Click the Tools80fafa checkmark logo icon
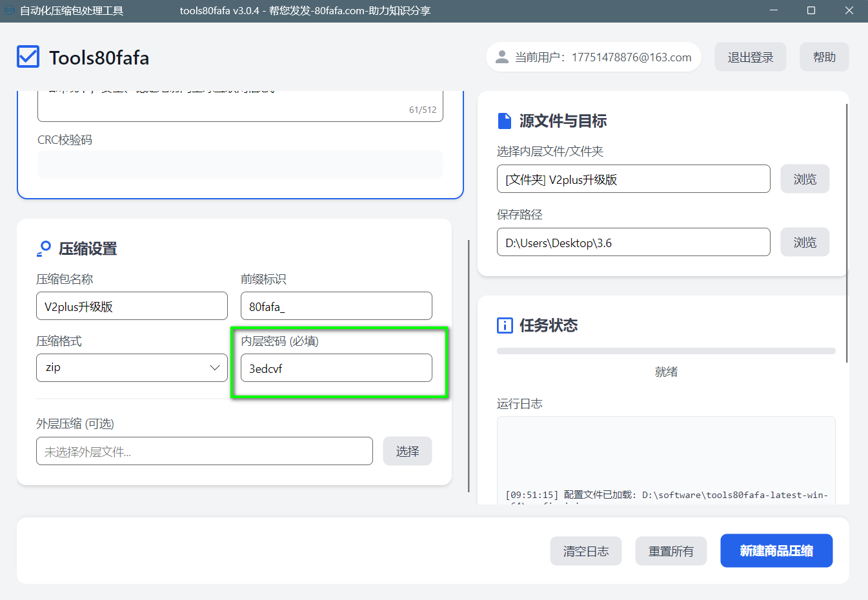This screenshot has height=600, width=868. tap(28, 57)
